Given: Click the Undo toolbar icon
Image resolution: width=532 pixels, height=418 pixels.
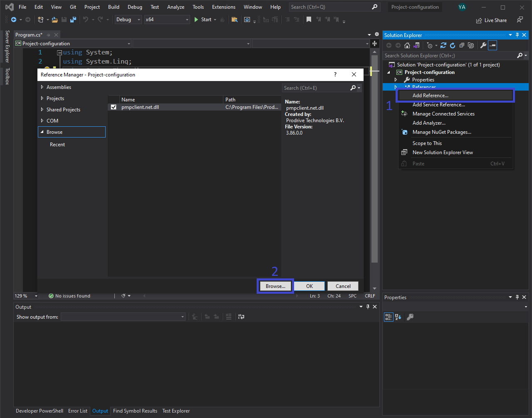Looking at the screenshot, I should [87, 20].
